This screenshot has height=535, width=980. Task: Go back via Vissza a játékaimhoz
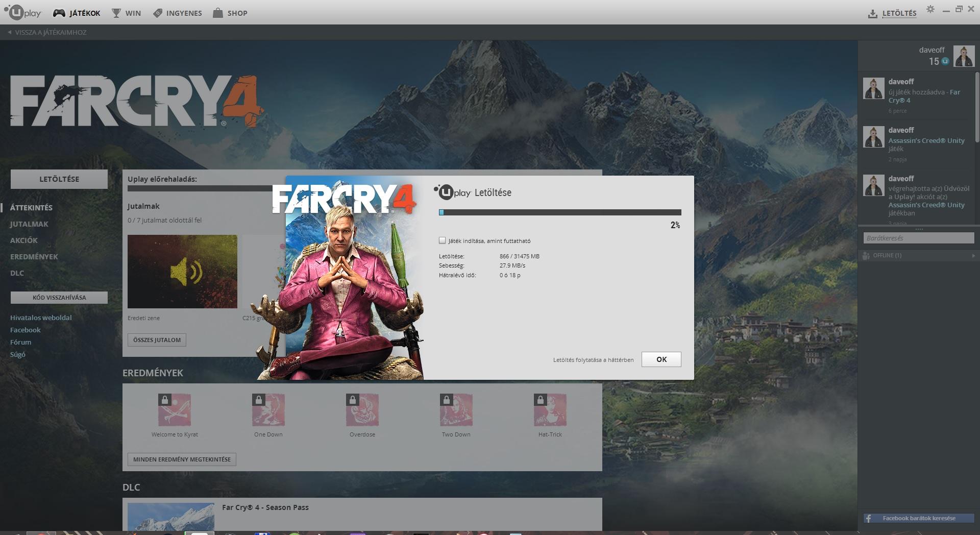point(47,32)
